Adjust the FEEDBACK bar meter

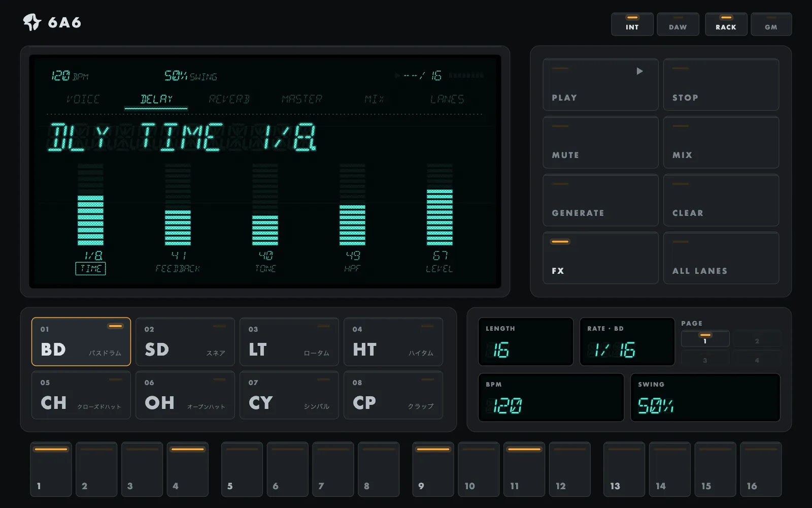(x=178, y=205)
